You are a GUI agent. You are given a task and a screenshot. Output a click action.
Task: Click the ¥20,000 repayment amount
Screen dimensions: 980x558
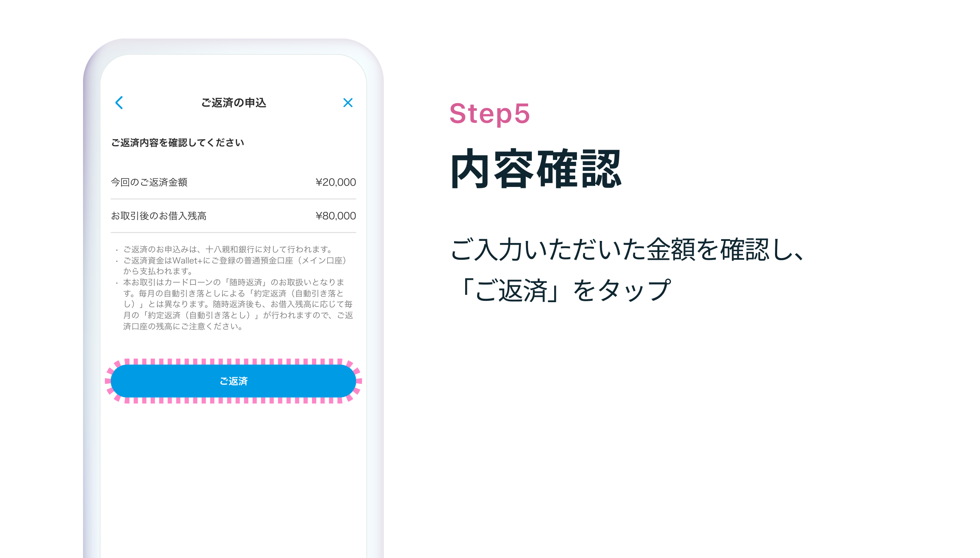click(x=336, y=182)
